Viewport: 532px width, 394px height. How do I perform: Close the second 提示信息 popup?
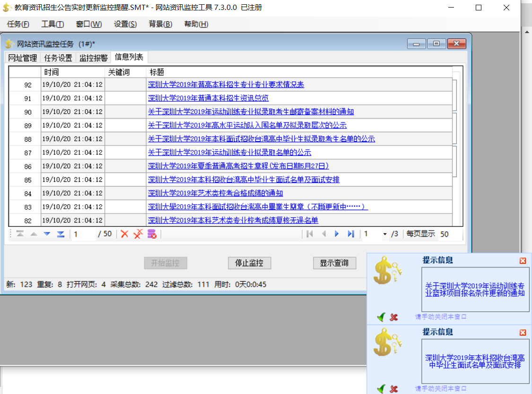coord(523,333)
